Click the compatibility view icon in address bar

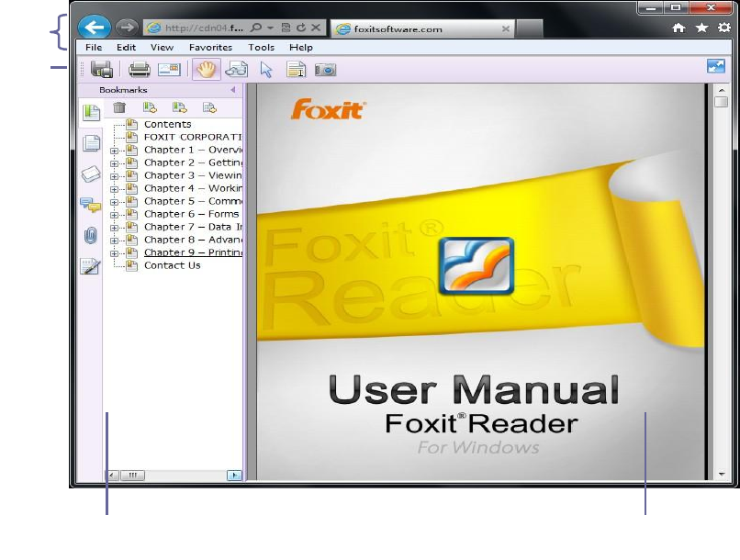click(286, 28)
